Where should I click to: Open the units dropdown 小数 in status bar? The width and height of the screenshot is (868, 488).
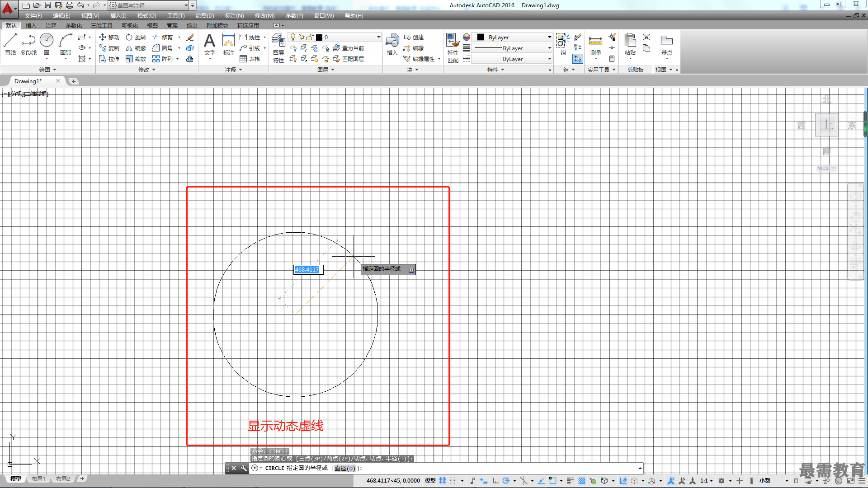[x=774, y=481]
